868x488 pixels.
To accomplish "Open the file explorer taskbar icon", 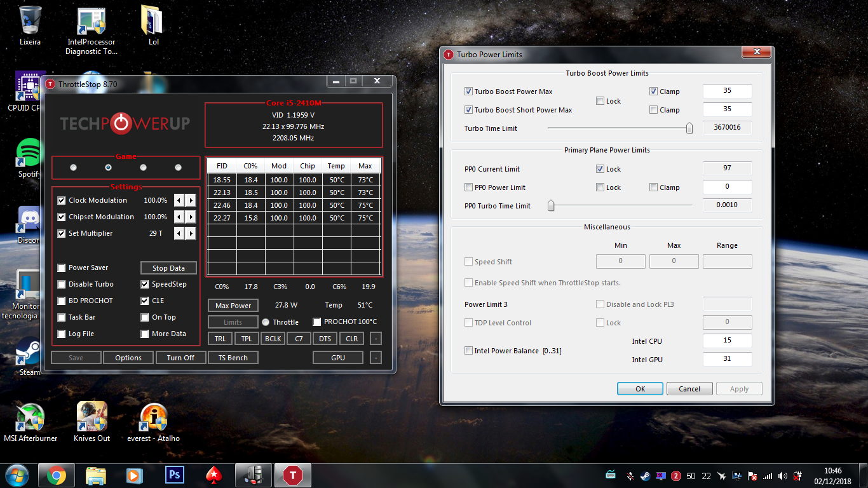I will (x=95, y=475).
